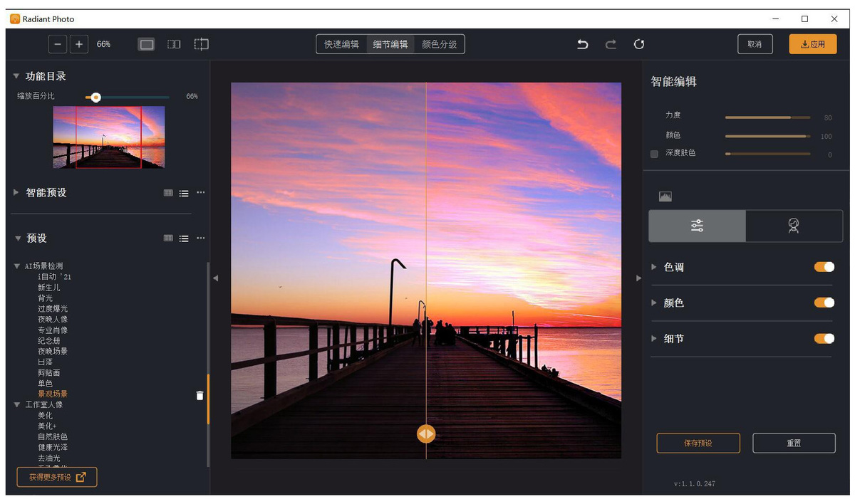
Task: Select the 夜晚人像 preset
Action: click(53, 320)
